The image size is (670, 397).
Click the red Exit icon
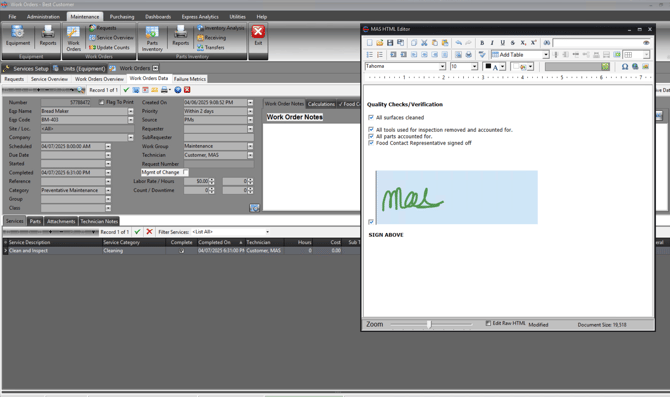coord(258,35)
